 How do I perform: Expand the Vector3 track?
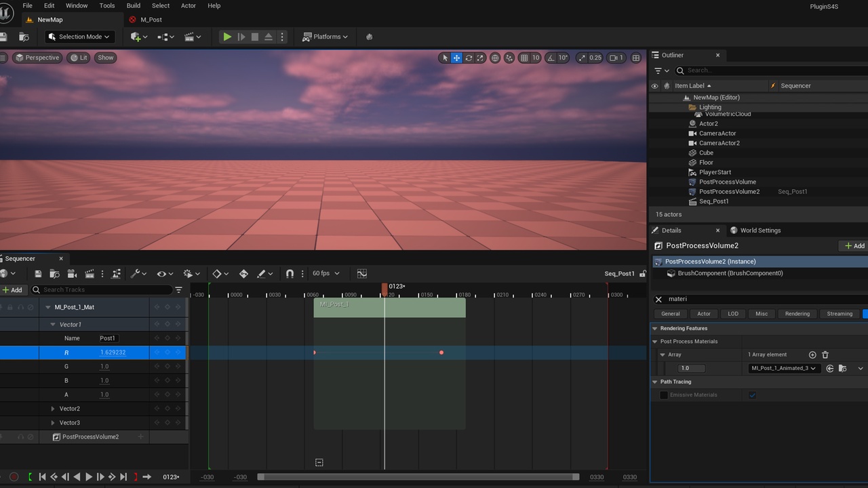pyautogui.click(x=53, y=423)
